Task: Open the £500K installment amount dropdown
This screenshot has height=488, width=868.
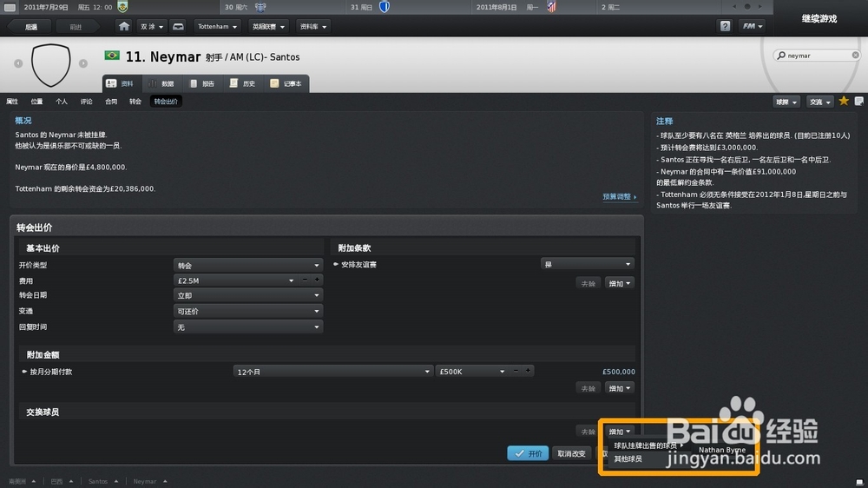Action: 471,371
